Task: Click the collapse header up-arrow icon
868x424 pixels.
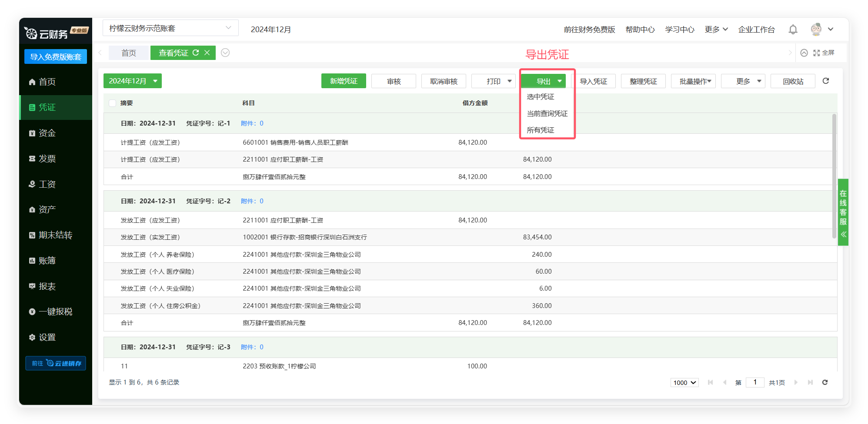Action: [x=804, y=53]
